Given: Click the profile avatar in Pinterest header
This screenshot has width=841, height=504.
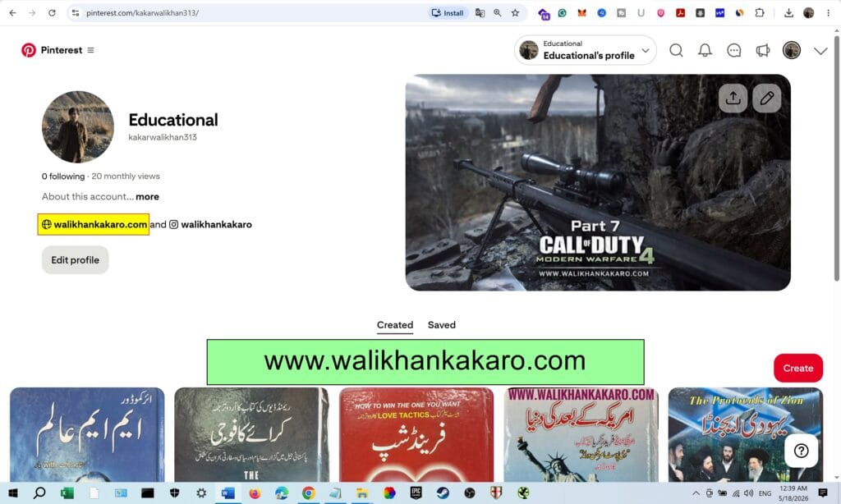Looking at the screenshot, I should 792,50.
